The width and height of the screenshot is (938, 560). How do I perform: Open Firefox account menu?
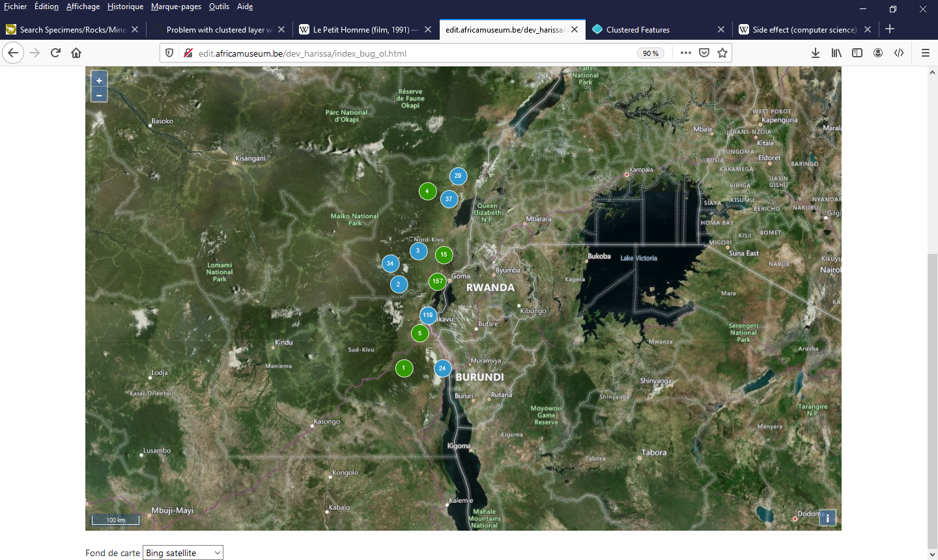coord(878,53)
